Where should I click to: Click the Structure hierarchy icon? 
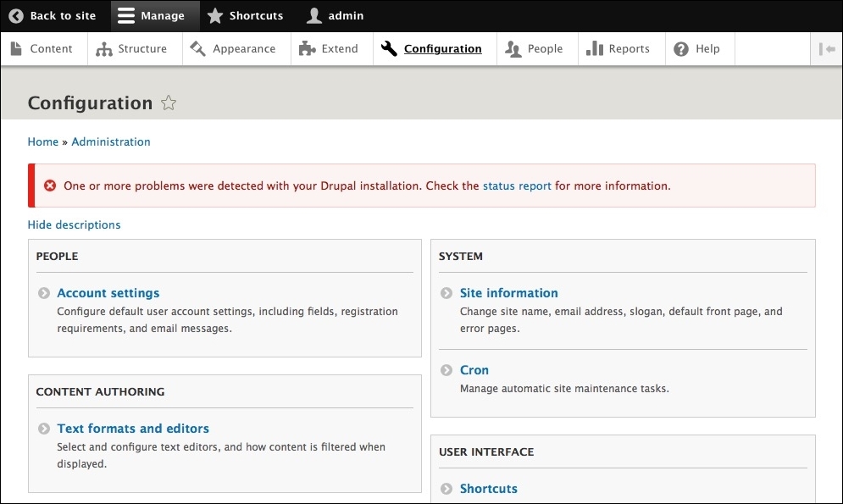pyautogui.click(x=103, y=49)
